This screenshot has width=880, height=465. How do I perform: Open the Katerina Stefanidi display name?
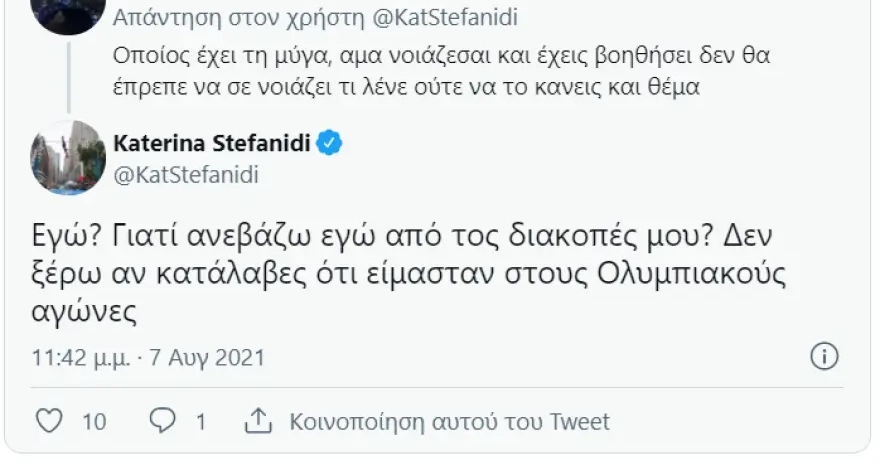pyautogui.click(x=212, y=144)
